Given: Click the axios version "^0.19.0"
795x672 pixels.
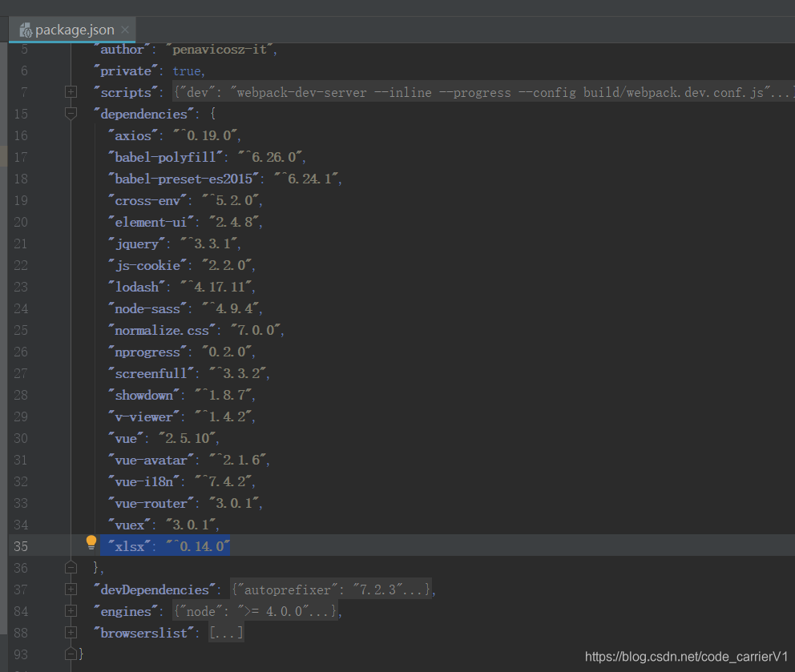Looking at the screenshot, I should click(206, 136).
